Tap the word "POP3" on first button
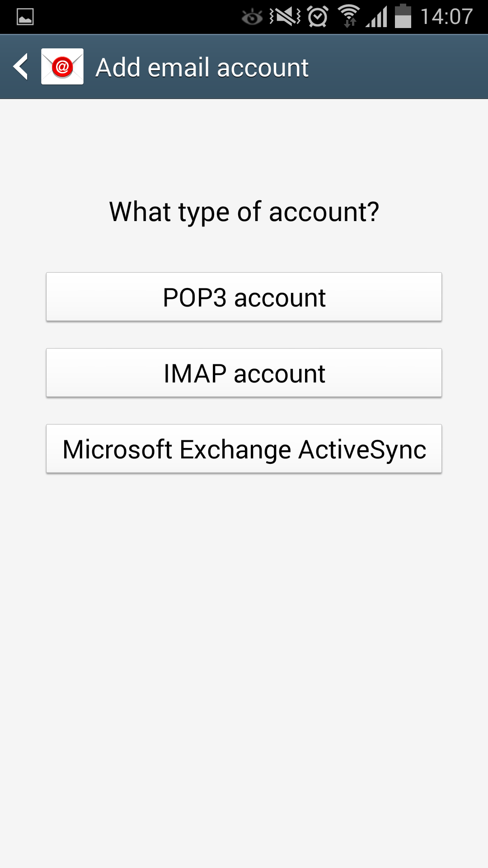Image resolution: width=488 pixels, height=868 pixels. pyautogui.click(x=194, y=298)
